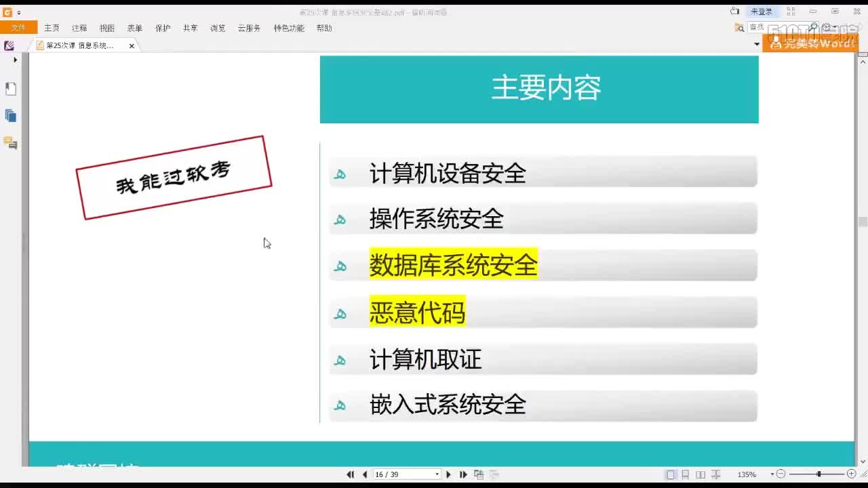Click the skin/theme shirt icon
Viewport: 868px width, 488px height.
[734, 12]
